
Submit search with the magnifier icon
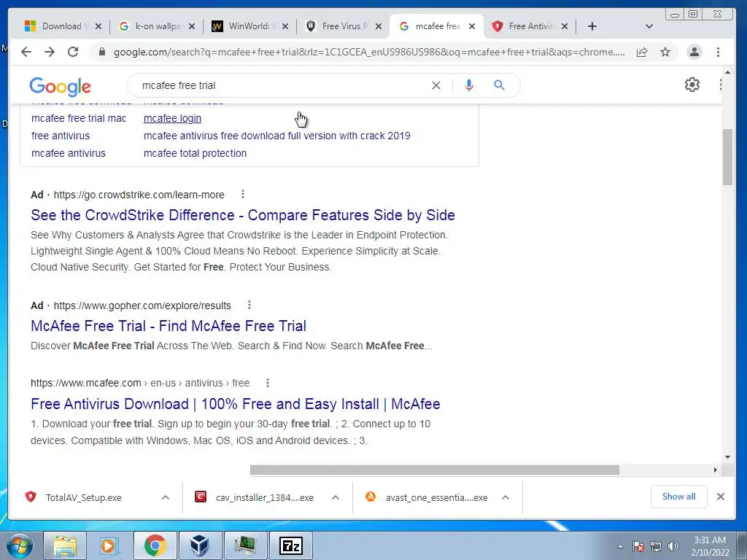coord(499,85)
